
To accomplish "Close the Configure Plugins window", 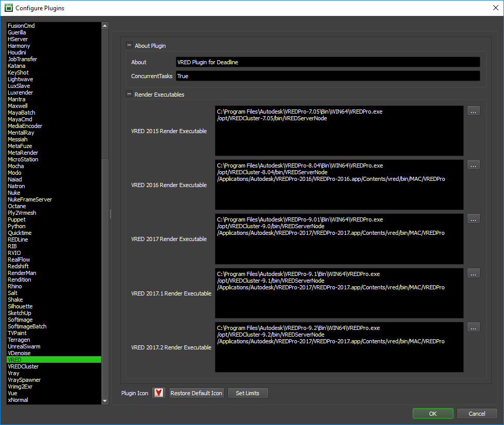I will tap(496, 8).
